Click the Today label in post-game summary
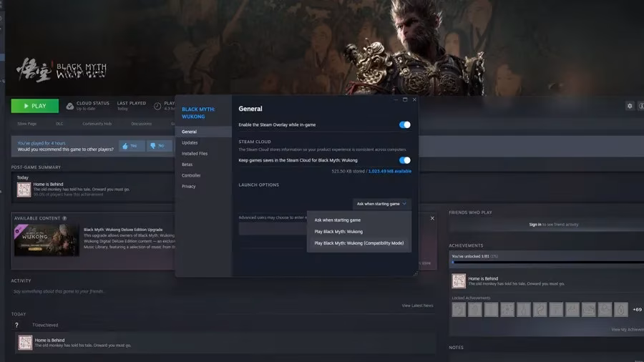Screen dimensions: 644x362 pos(23,177)
